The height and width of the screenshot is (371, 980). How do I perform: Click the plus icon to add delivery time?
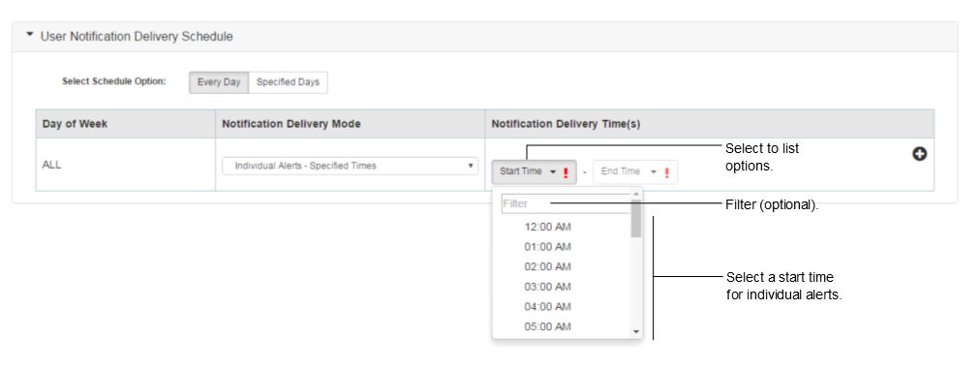coord(919,154)
